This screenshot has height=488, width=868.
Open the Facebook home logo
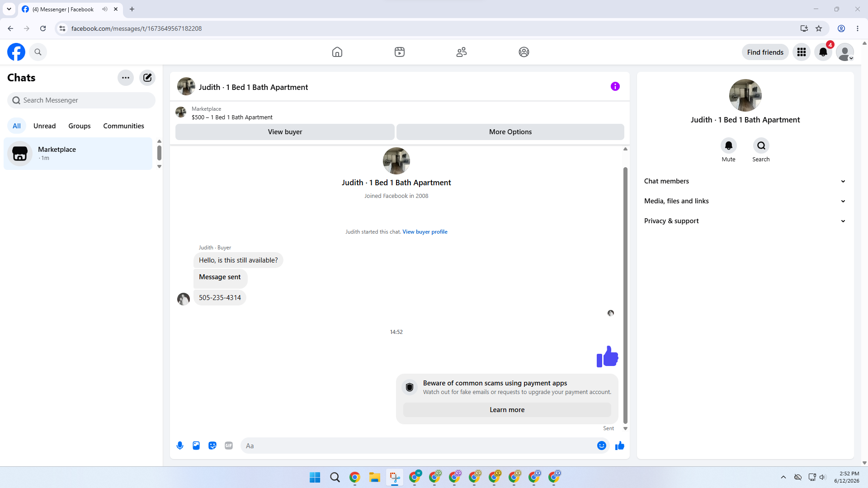tap(16, 52)
